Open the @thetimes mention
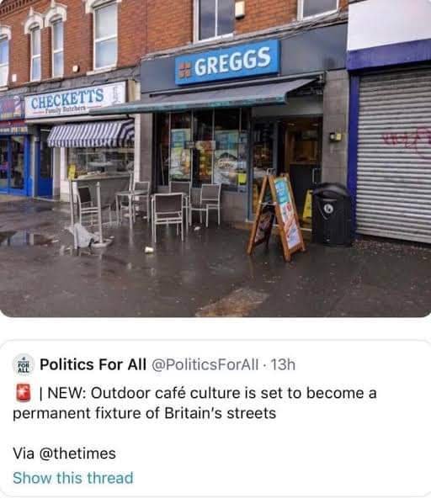Image resolution: width=431 pixels, height=504 pixels. coord(77,454)
